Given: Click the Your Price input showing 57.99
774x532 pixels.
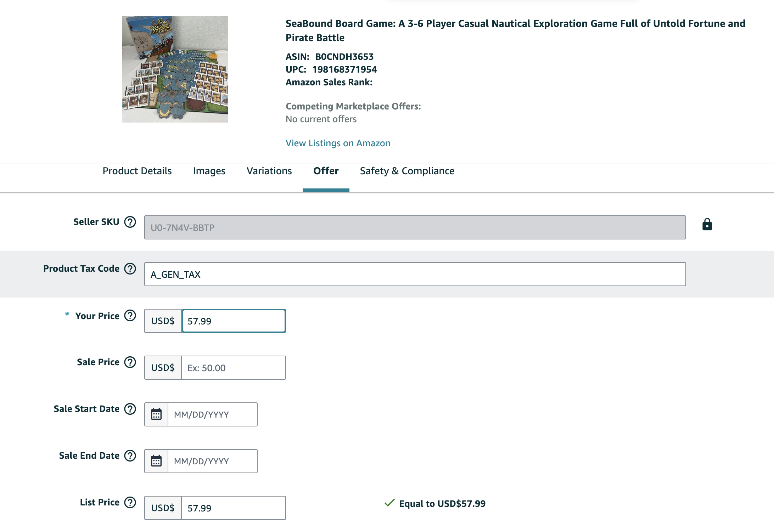Looking at the screenshot, I should point(234,321).
